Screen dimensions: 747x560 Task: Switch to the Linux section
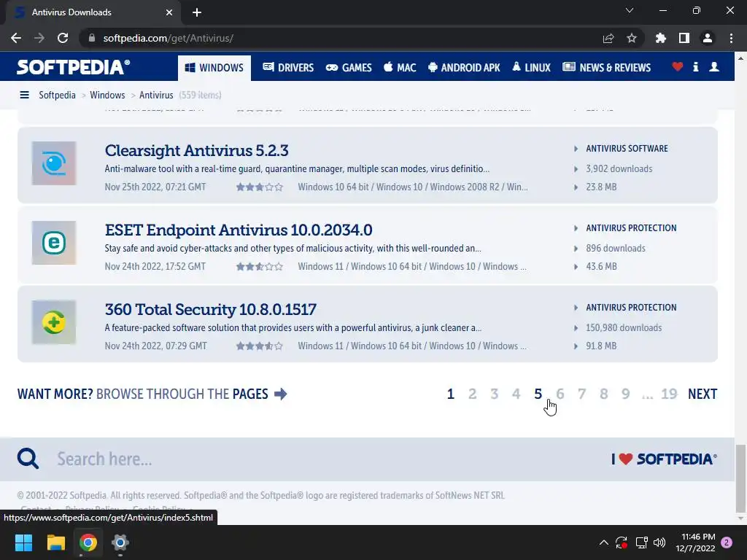coord(531,68)
